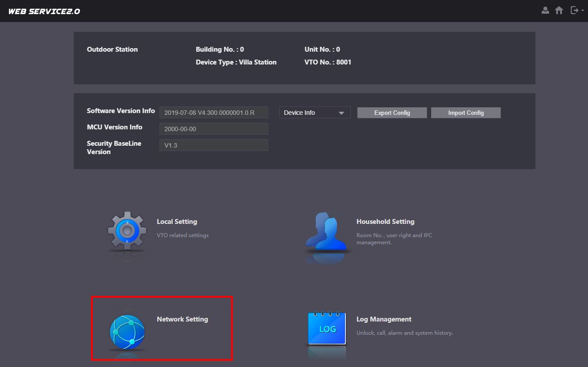Click the Software Version Info field
Viewport: 588px width, 367px height.
click(x=213, y=113)
